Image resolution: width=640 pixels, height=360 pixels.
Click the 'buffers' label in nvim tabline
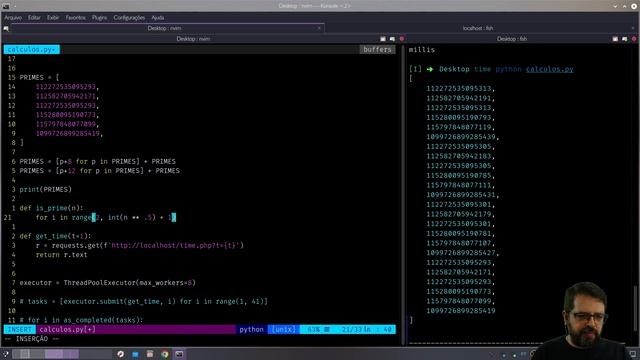click(377, 49)
